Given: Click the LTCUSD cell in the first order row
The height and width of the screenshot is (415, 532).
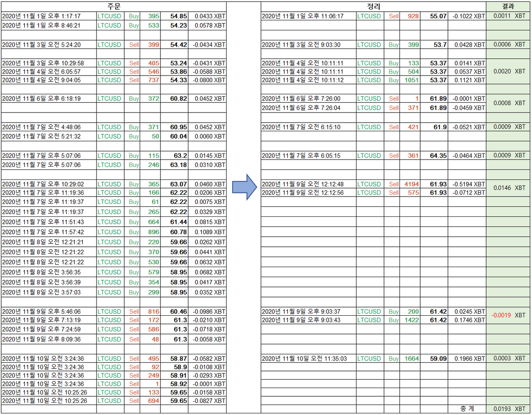Looking at the screenshot, I should point(110,16).
